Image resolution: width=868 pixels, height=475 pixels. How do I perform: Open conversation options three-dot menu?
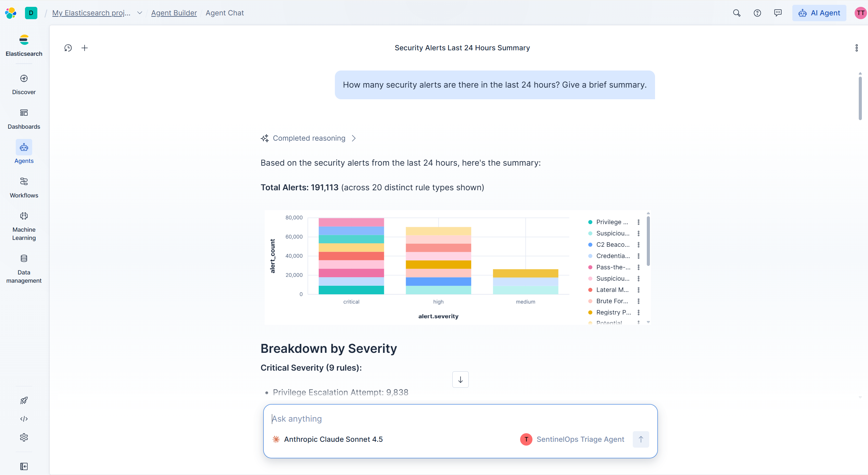857,48
